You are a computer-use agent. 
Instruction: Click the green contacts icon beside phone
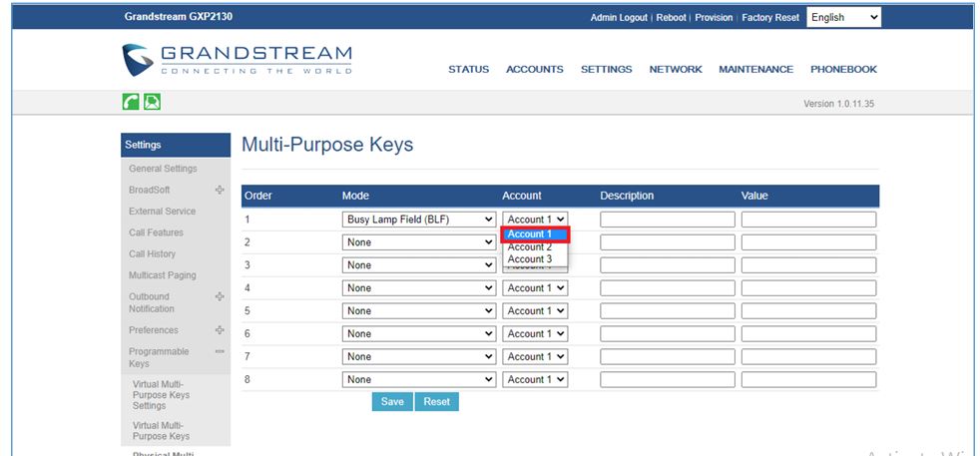click(152, 102)
